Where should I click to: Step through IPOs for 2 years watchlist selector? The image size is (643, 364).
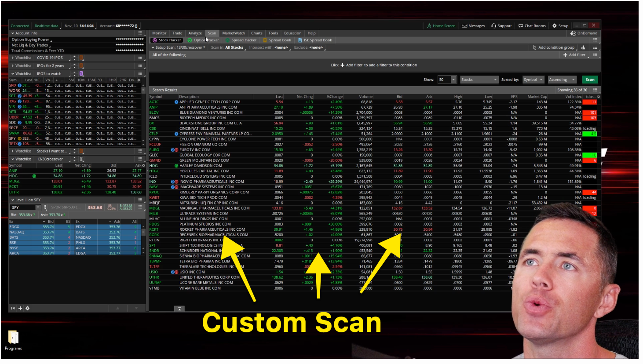(74, 66)
